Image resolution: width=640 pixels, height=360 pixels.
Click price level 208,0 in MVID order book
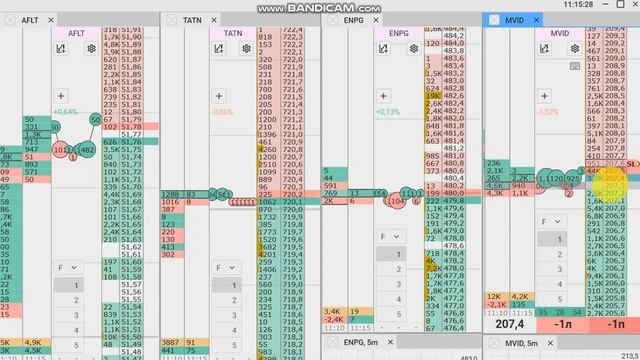coord(615,133)
